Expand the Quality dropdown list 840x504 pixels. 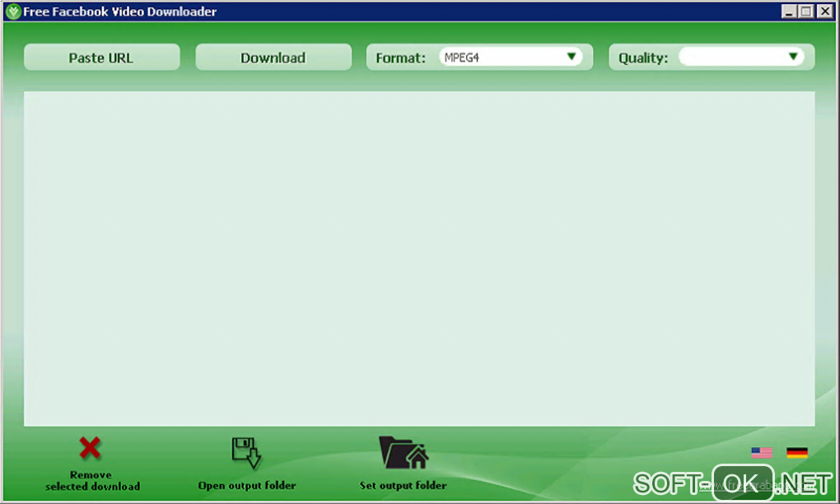[x=741, y=57]
